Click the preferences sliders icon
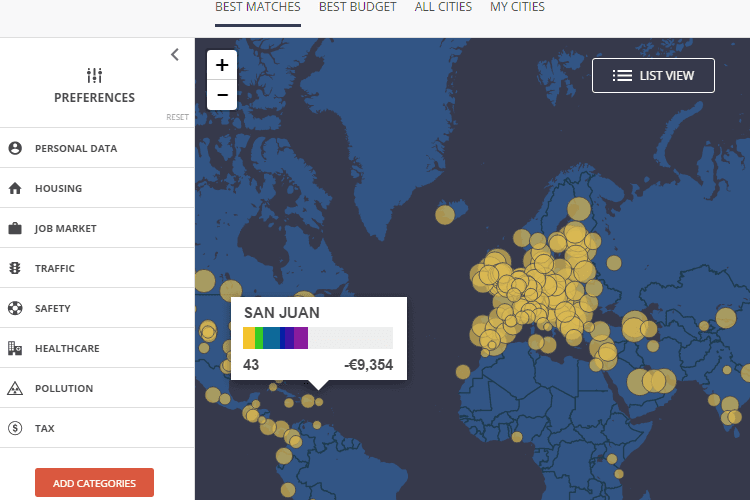 pyautogui.click(x=94, y=75)
